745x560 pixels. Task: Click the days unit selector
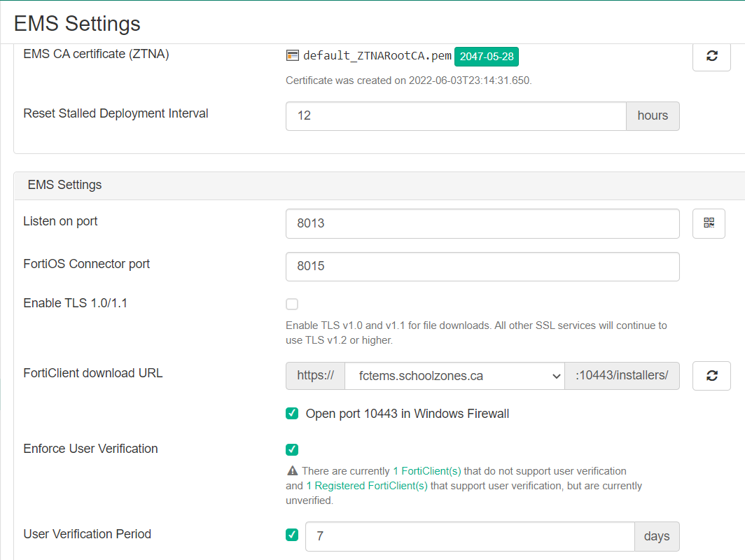(657, 536)
